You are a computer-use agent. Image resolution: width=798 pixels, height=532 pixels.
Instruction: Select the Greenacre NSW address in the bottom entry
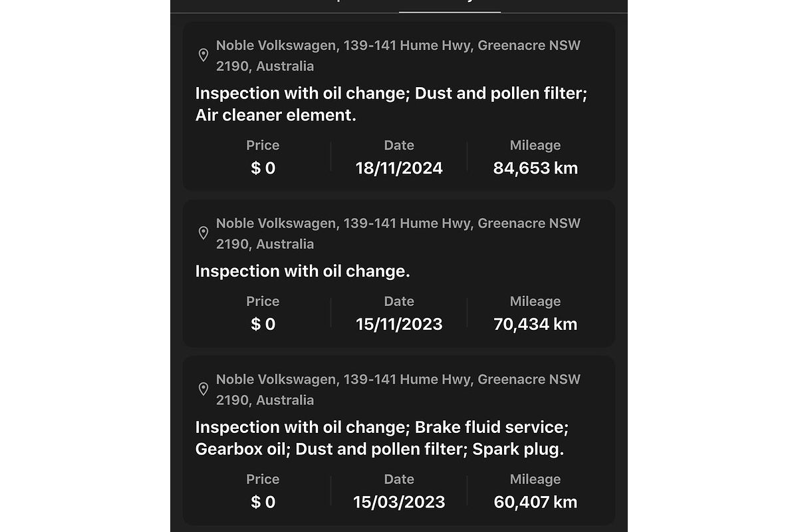click(x=398, y=390)
